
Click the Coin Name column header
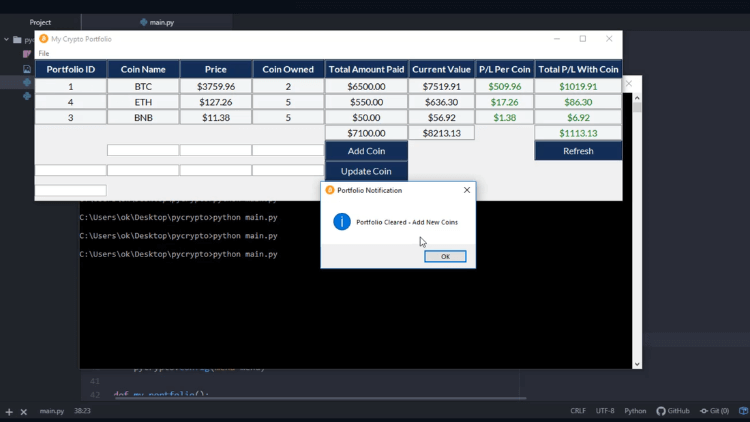[x=143, y=69]
